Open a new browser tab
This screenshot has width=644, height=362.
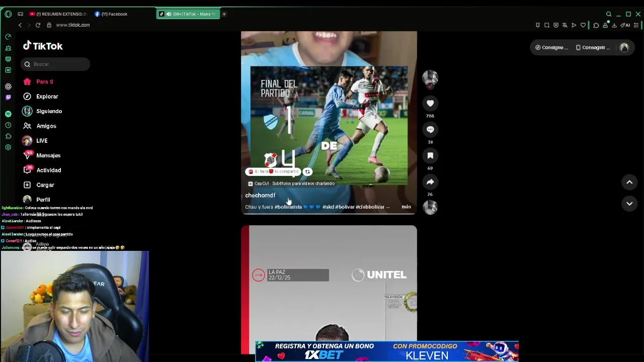click(x=224, y=14)
